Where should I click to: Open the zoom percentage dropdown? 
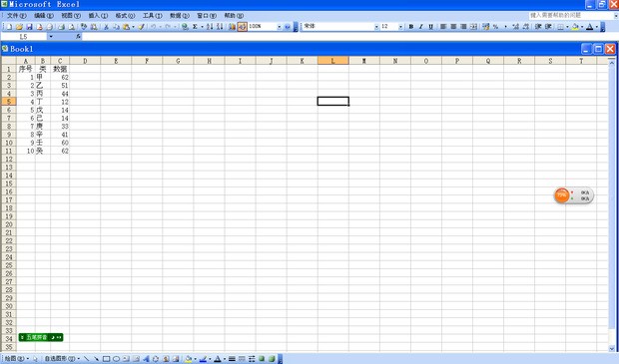click(280, 26)
